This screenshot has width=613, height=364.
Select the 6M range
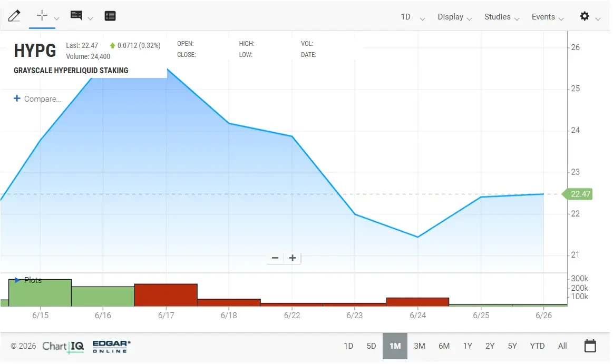point(444,346)
